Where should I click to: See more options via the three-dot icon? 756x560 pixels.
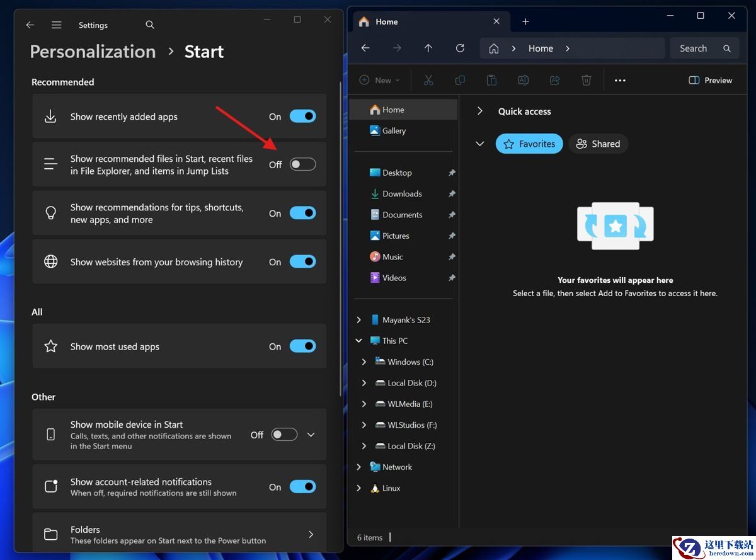pos(620,80)
